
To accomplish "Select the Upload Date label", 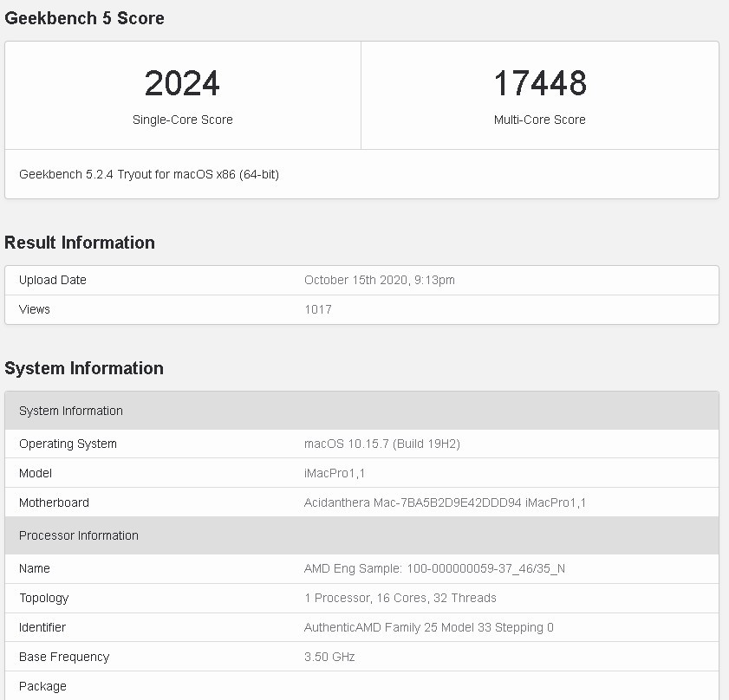I will (53, 280).
